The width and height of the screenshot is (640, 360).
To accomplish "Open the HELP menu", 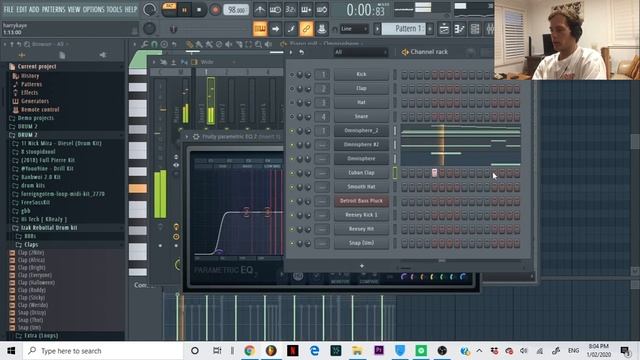I will coord(131,9).
